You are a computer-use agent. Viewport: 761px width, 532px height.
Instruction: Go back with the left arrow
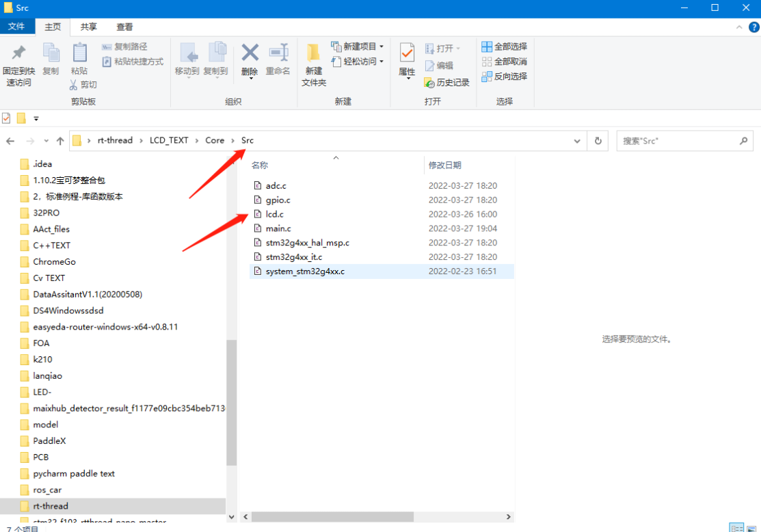coord(10,141)
